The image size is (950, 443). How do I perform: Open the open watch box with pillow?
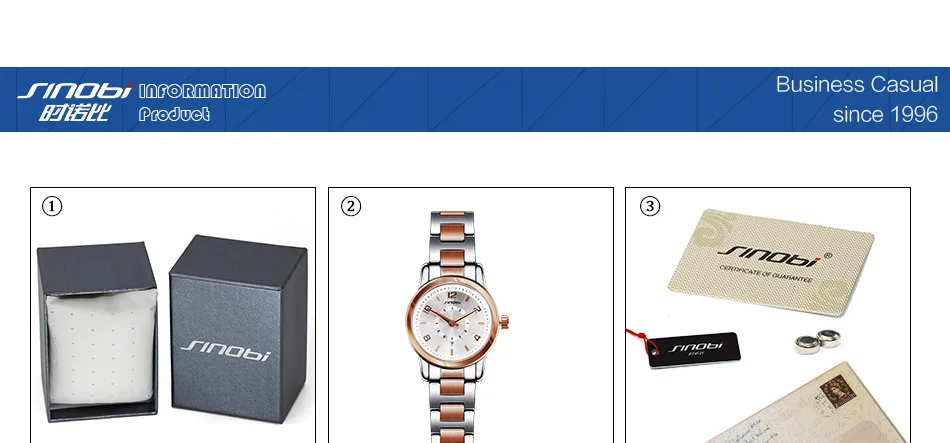(98, 331)
